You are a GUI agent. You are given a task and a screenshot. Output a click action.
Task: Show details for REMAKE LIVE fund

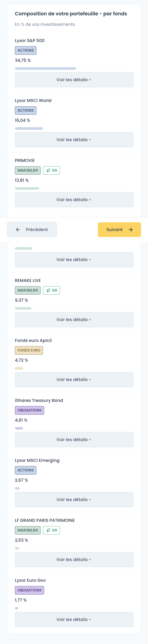tap(74, 320)
